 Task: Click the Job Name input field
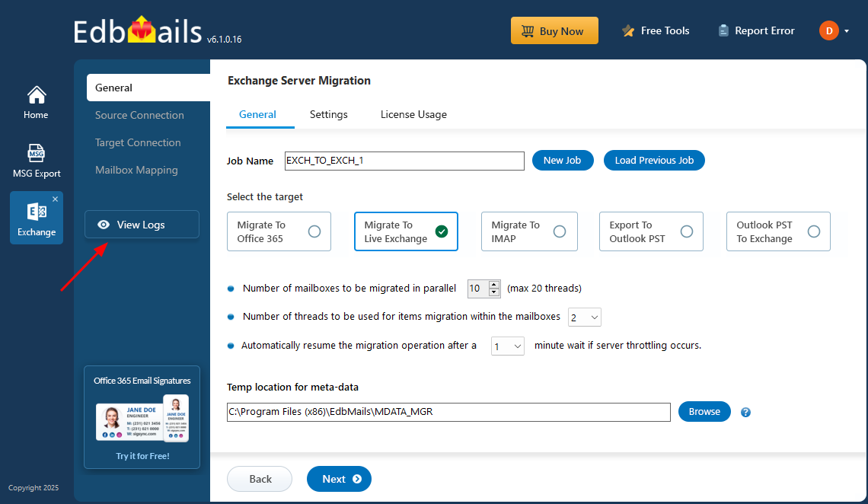pyautogui.click(x=404, y=161)
